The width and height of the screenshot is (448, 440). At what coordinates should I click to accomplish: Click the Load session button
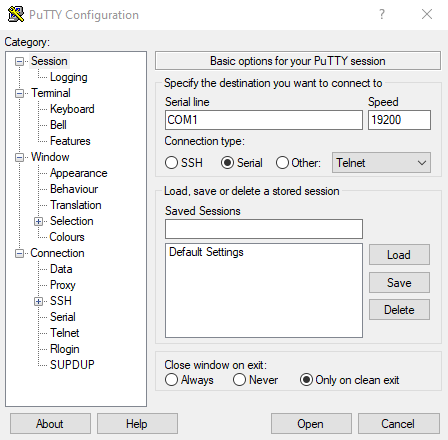399,255
